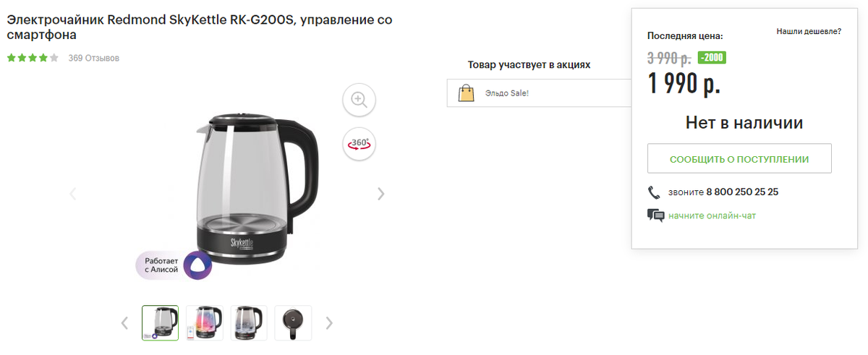Screen dimensions: 868x355
Task: Start chat via начните онлайн-чат link
Action: 712,215
